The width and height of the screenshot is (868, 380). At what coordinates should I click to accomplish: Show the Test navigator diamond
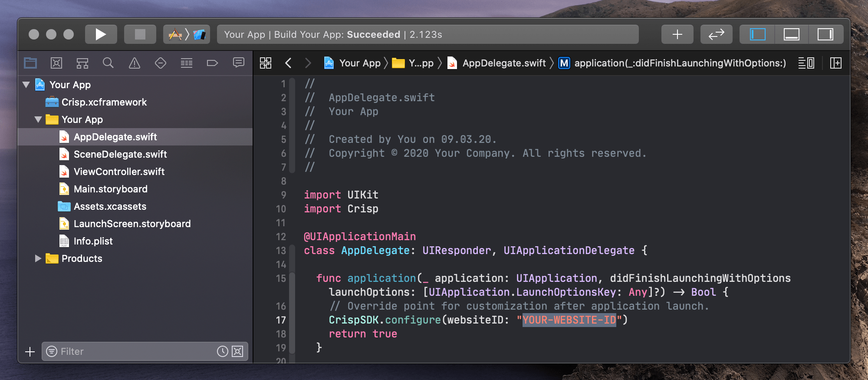click(x=161, y=63)
